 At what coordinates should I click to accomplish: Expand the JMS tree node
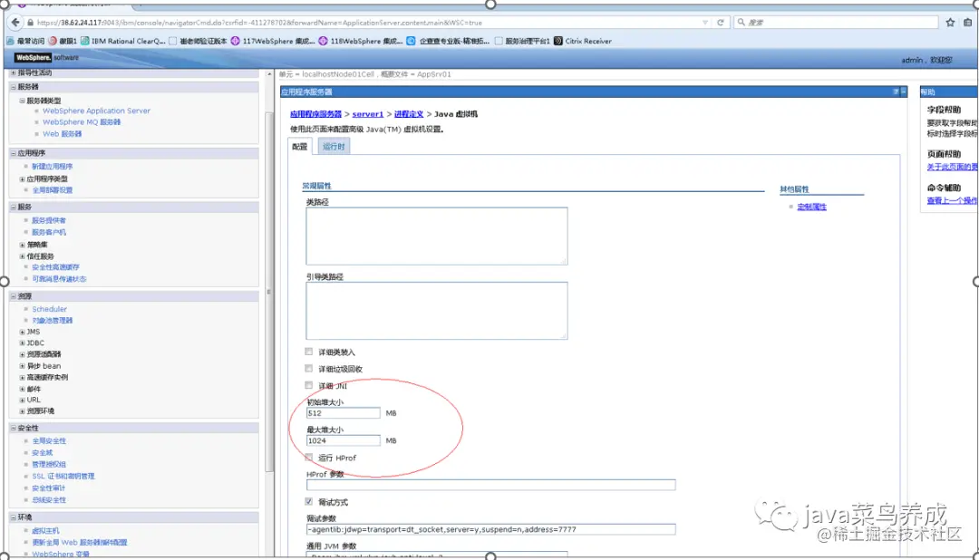tap(22, 333)
